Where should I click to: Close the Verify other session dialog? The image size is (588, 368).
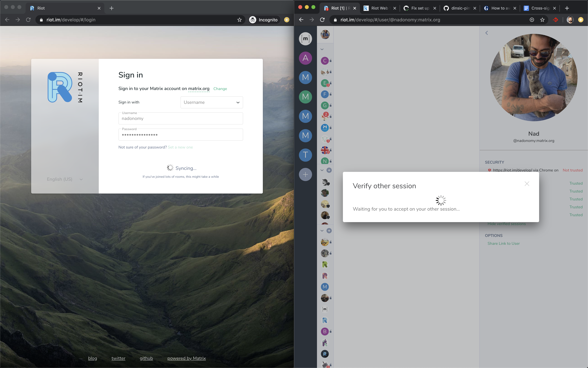[x=527, y=184]
